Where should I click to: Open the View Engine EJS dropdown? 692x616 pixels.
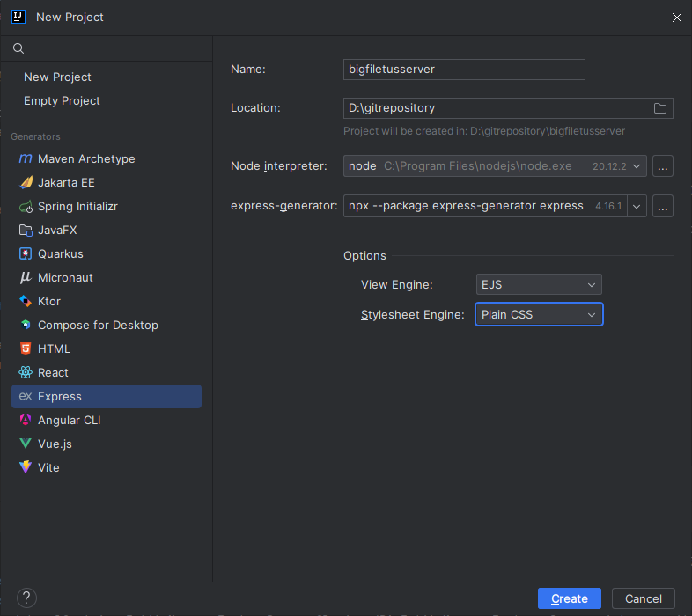tap(539, 284)
